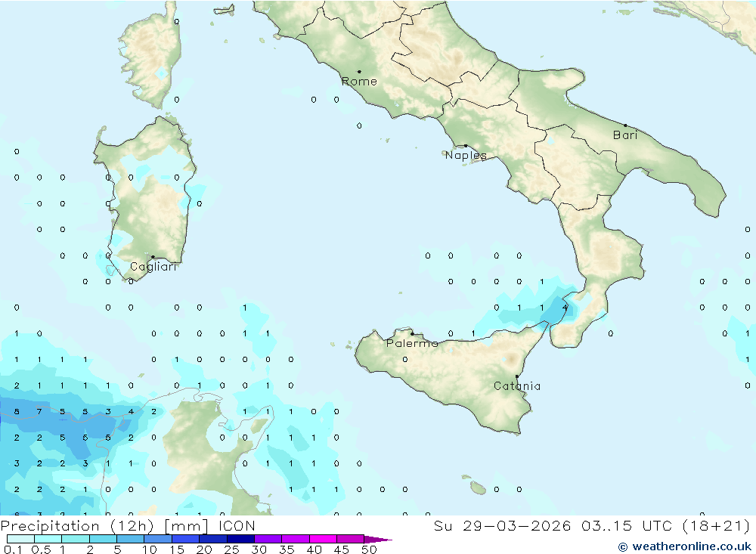This screenshot has width=756, height=554.
Task: Click the legend label 50
Action: [369, 549]
